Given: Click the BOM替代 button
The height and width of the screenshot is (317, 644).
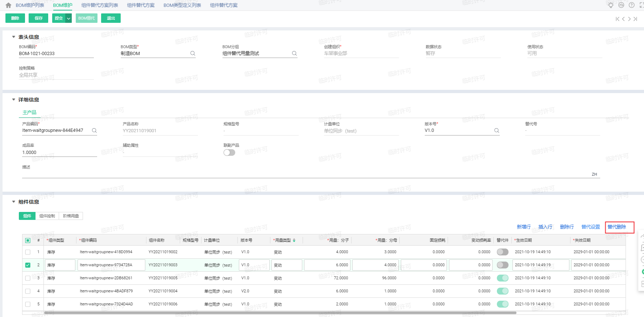Looking at the screenshot, I should tap(87, 18).
